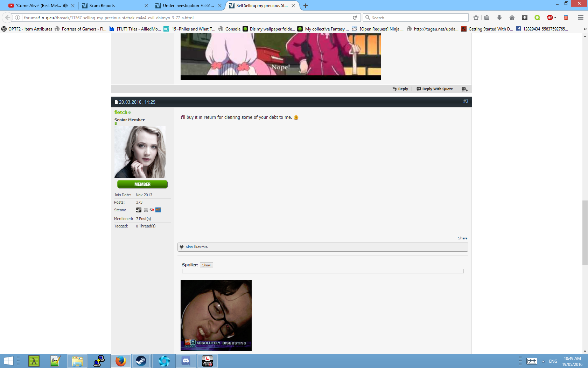
Task: Open Discord from the taskbar
Action: (186, 361)
